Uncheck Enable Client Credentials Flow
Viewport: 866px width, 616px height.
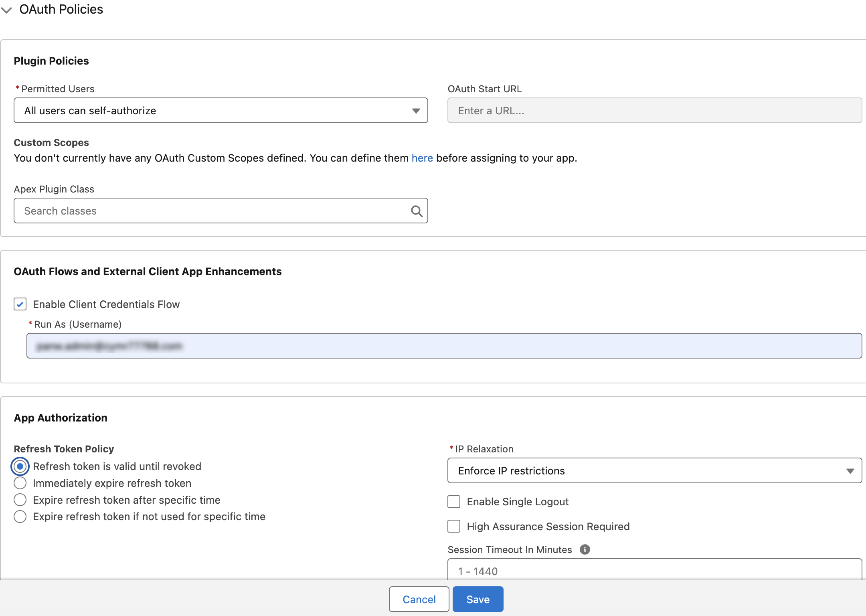coord(20,304)
